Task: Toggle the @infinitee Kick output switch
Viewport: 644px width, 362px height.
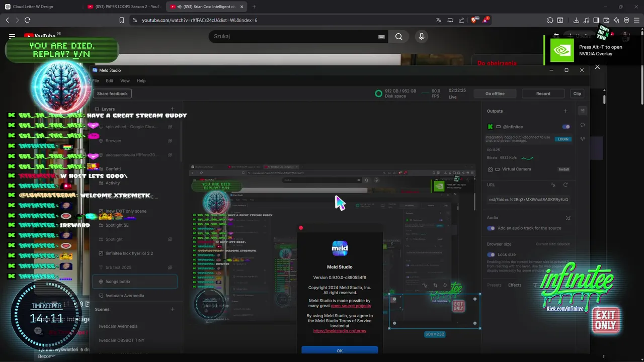Action: (x=566, y=127)
